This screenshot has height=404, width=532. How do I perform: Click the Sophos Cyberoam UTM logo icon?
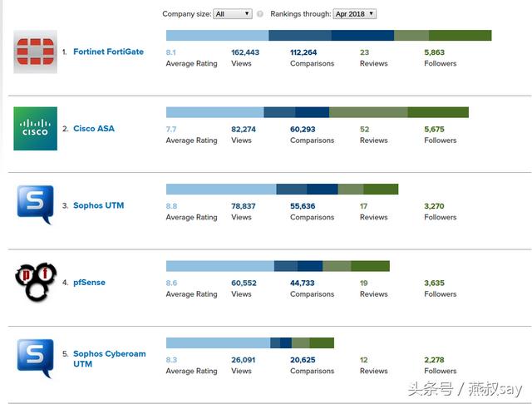coord(36,358)
